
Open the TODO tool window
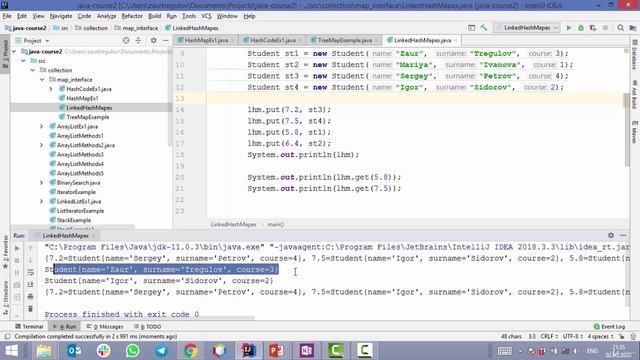coord(148,327)
